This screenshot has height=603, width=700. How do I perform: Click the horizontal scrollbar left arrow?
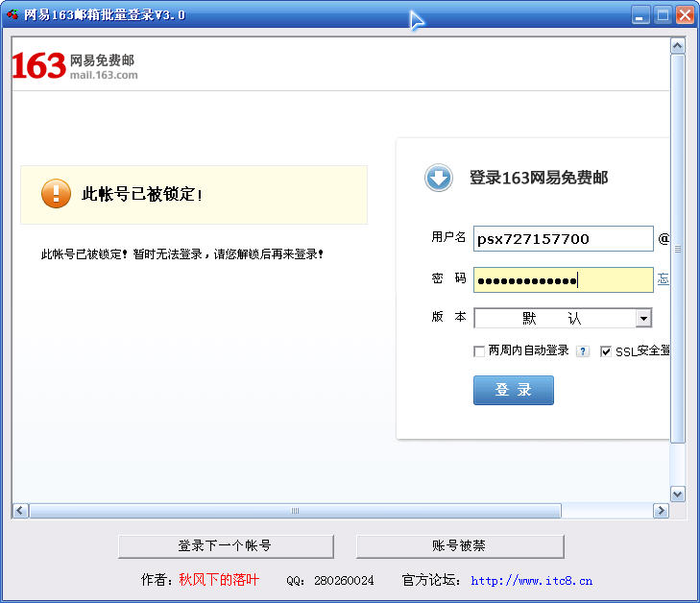point(20,510)
